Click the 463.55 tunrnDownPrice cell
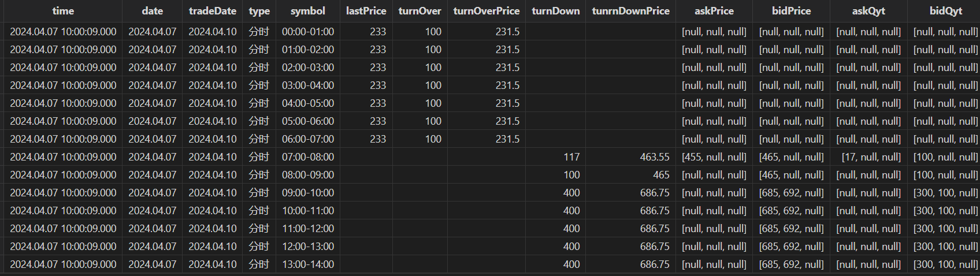This screenshot has width=980, height=276. pos(654,157)
